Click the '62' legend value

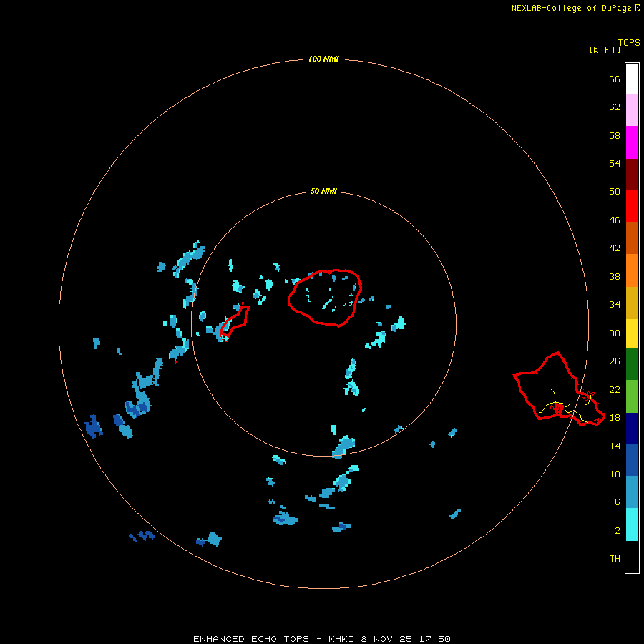(x=615, y=107)
